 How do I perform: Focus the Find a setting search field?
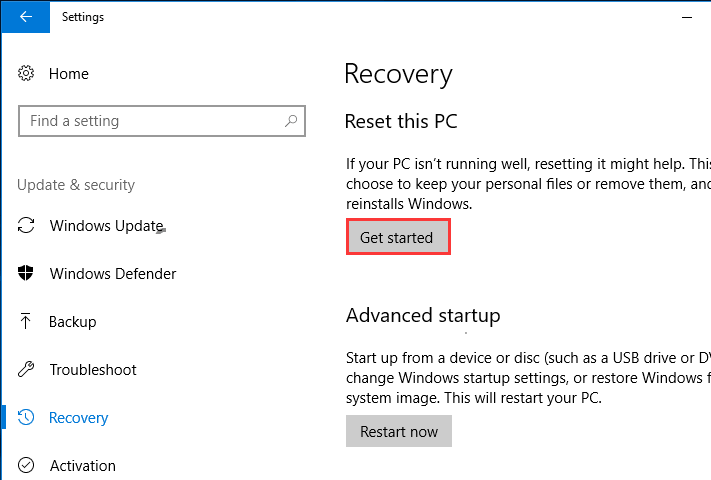(150, 121)
